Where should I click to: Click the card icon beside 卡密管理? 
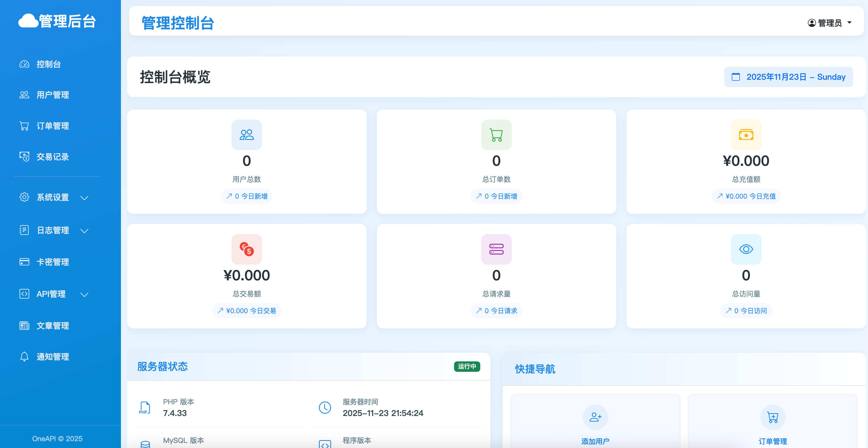coord(24,262)
